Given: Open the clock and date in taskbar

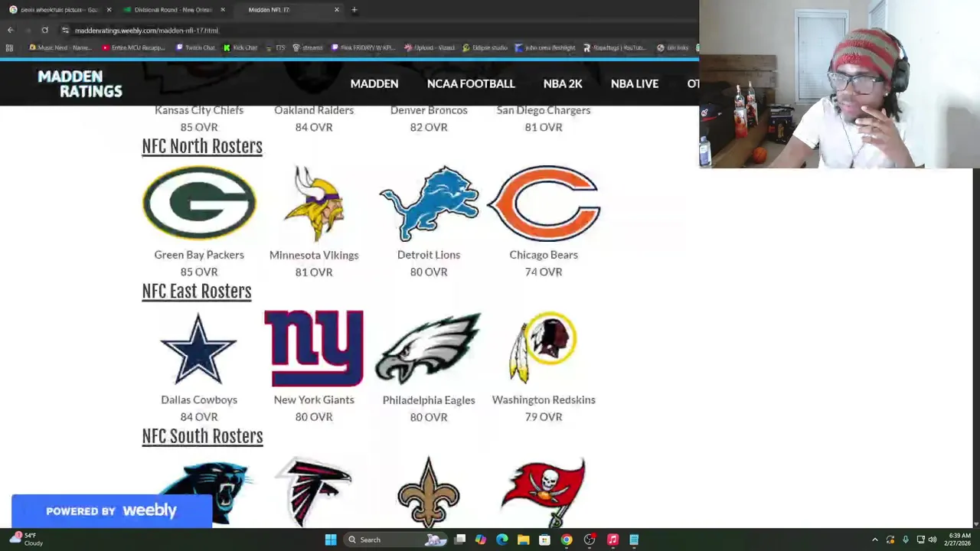Looking at the screenshot, I should tap(959, 540).
